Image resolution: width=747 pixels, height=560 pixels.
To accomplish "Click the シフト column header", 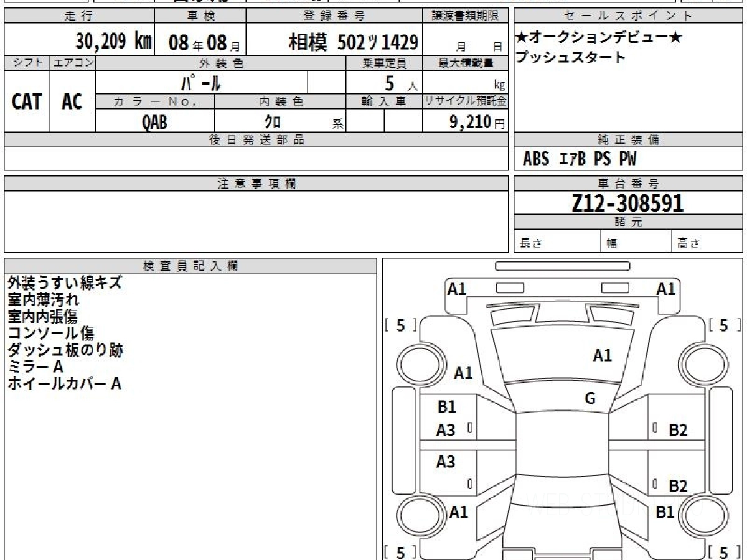I will coord(27,63).
